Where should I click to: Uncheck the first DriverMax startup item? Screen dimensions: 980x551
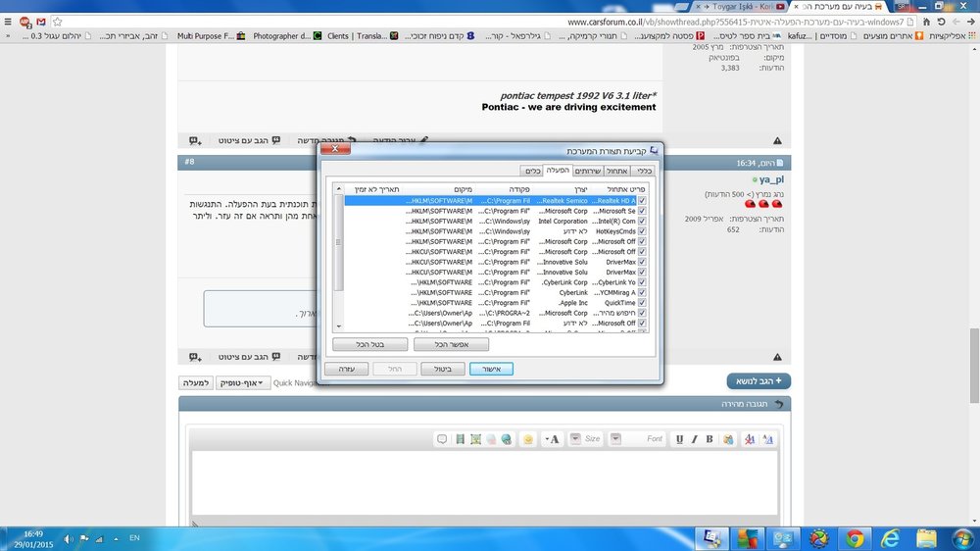pos(642,262)
